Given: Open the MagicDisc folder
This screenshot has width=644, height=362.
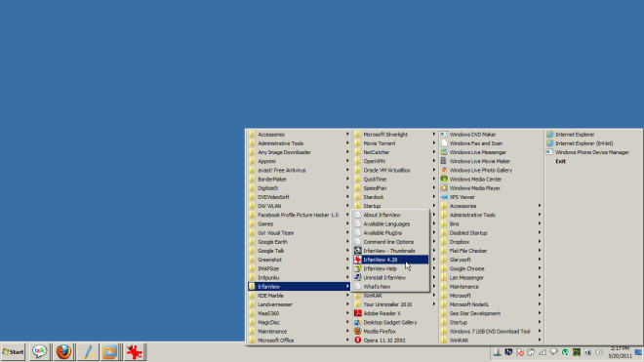Looking at the screenshot, I should pyautogui.click(x=299, y=323).
